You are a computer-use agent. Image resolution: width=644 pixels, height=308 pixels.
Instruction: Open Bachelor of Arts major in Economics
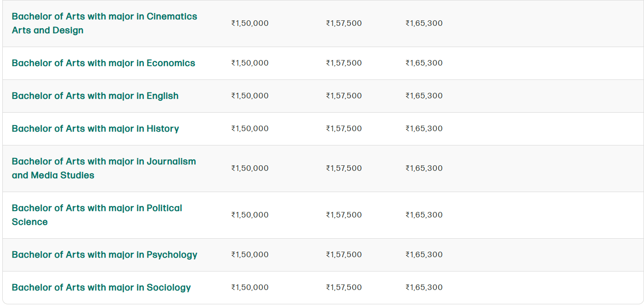click(104, 63)
